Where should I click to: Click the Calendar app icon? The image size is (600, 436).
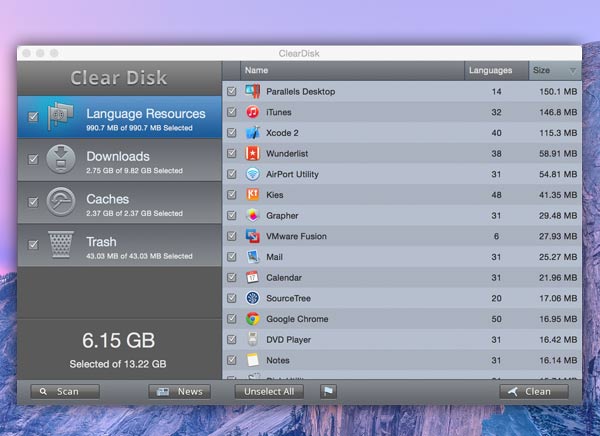click(253, 278)
